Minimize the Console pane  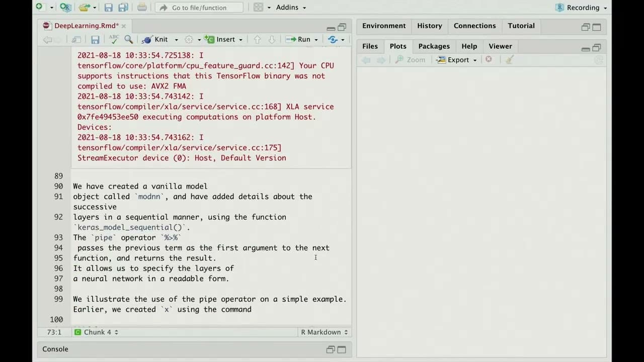(x=331, y=349)
